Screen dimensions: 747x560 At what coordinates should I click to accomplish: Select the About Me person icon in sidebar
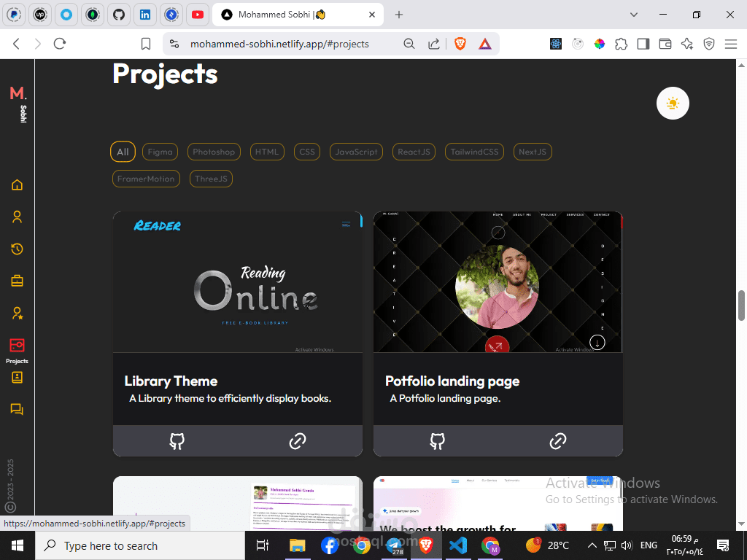(x=18, y=217)
